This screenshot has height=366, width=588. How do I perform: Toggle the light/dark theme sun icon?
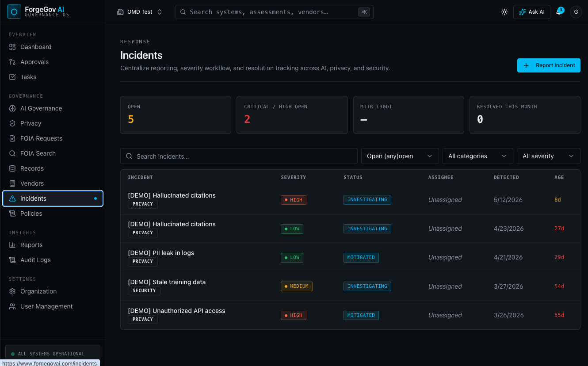point(504,12)
